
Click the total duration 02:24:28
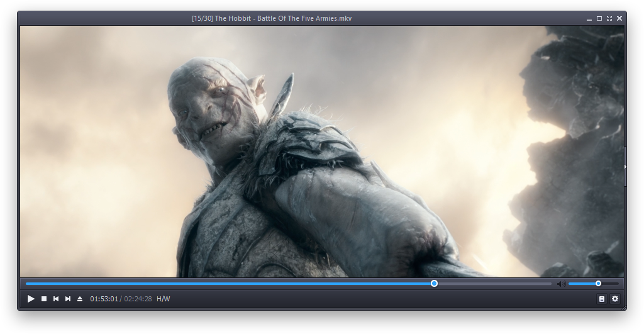coord(138,299)
